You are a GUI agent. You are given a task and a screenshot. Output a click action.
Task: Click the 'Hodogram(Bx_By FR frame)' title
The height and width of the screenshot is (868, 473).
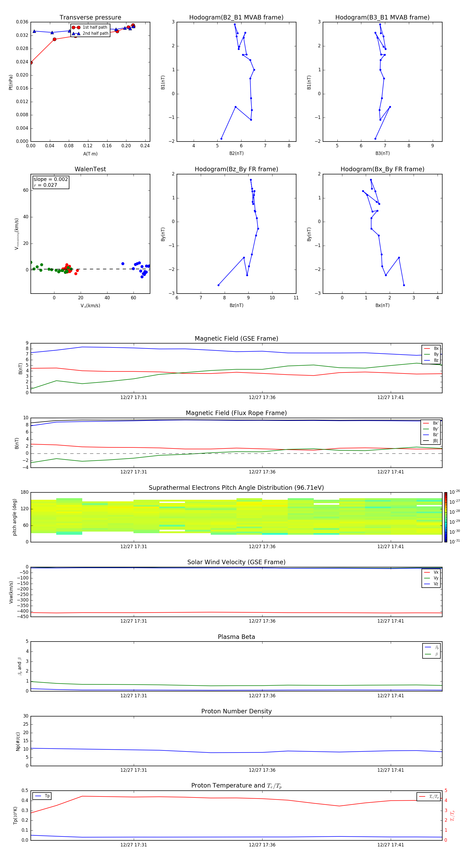[x=382, y=169]
